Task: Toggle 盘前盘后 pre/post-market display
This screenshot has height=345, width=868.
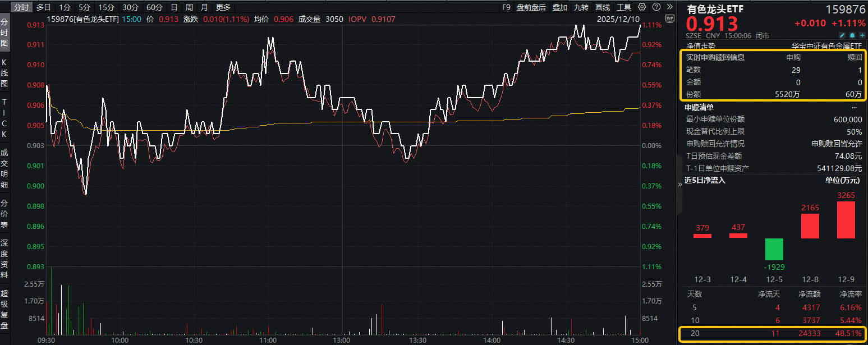Action: 531,7
